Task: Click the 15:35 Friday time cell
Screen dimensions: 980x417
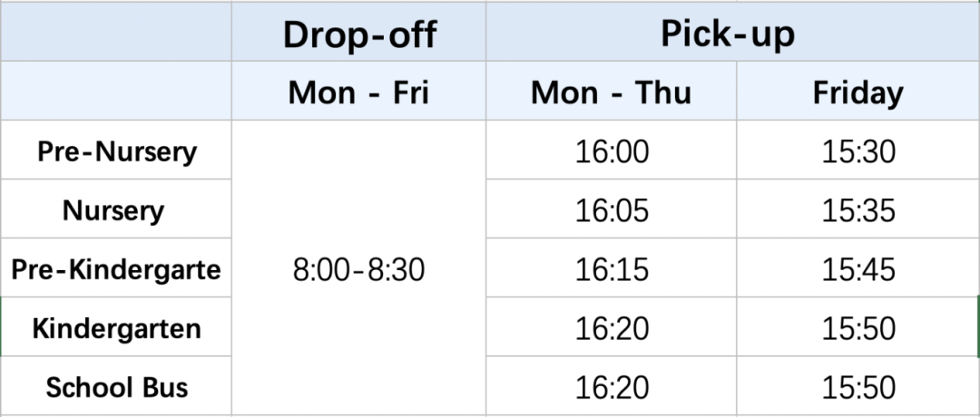Action: (858, 210)
